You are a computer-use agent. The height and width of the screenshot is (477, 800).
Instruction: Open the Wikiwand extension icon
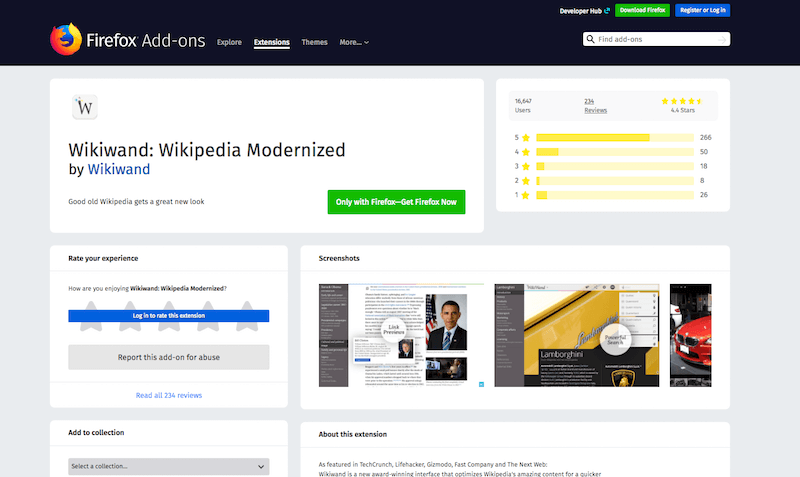tap(85, 107)
